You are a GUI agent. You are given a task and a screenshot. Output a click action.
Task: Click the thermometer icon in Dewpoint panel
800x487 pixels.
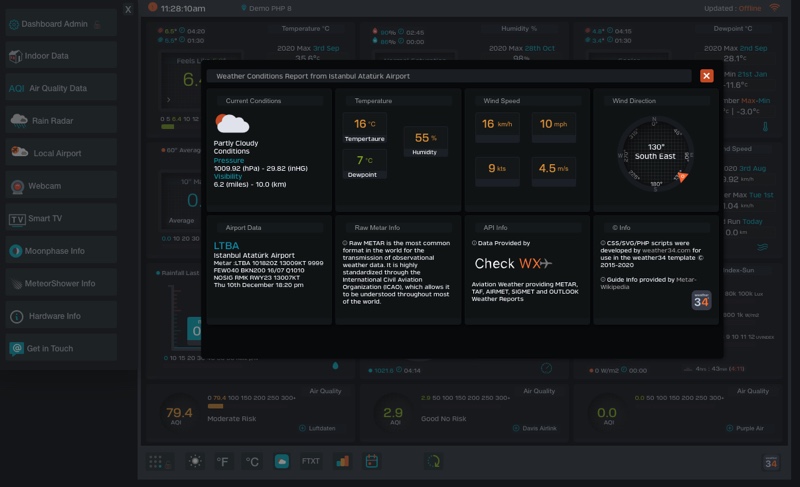click(765, 126)
